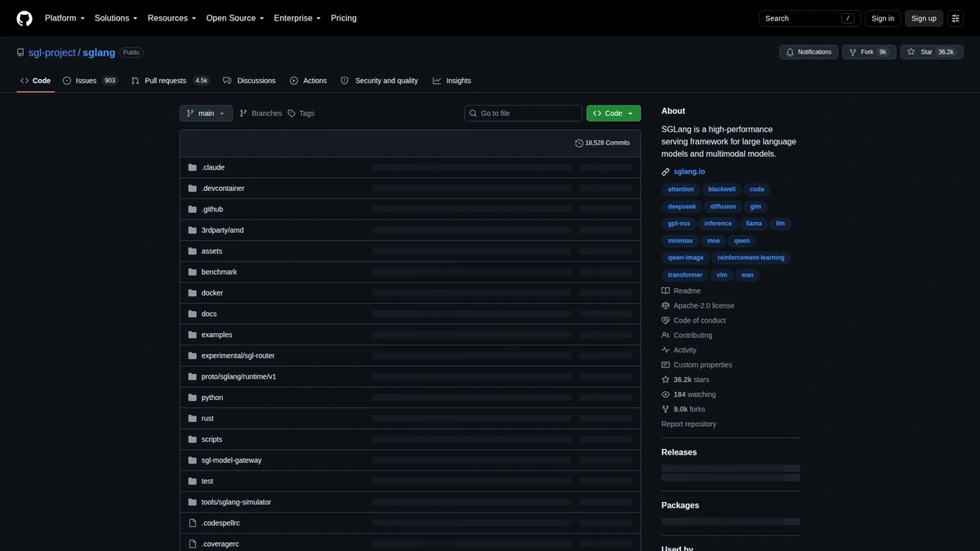The height and width of the screenshot is (551, 980).
Task: Click the Pricing link
Action: coord(344,18)
